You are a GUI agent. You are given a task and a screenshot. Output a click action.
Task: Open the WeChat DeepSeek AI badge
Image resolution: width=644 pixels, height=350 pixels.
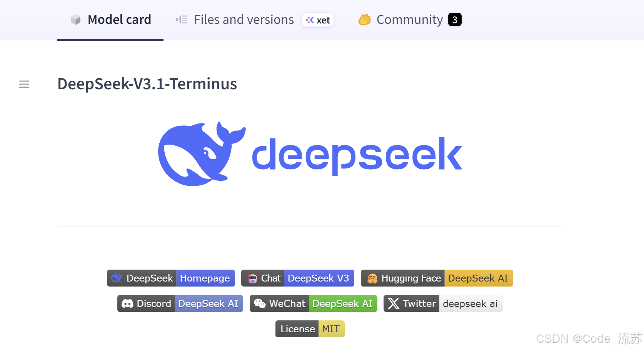(x=314, y=303)
